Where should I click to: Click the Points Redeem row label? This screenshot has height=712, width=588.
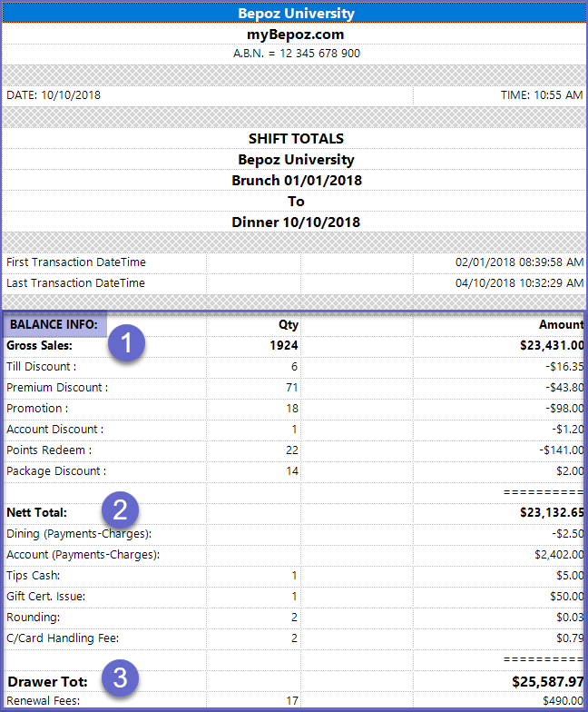tap(49, 450)
